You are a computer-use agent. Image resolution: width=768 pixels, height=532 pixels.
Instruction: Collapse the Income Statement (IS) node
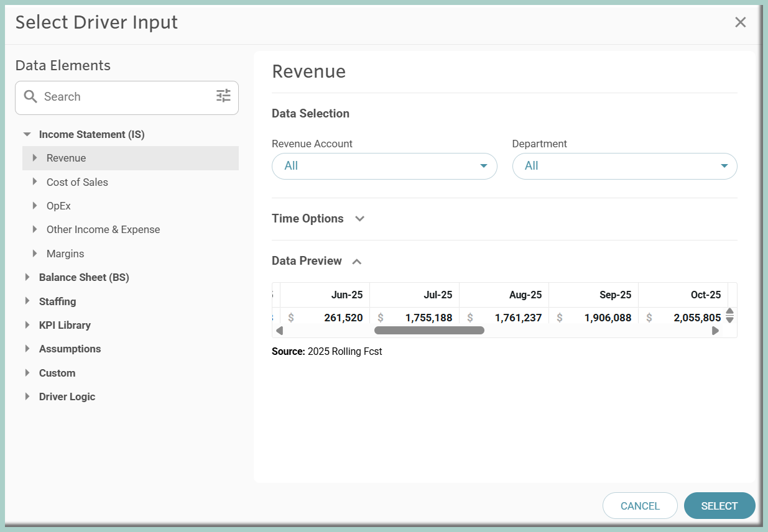click(27, 134)
